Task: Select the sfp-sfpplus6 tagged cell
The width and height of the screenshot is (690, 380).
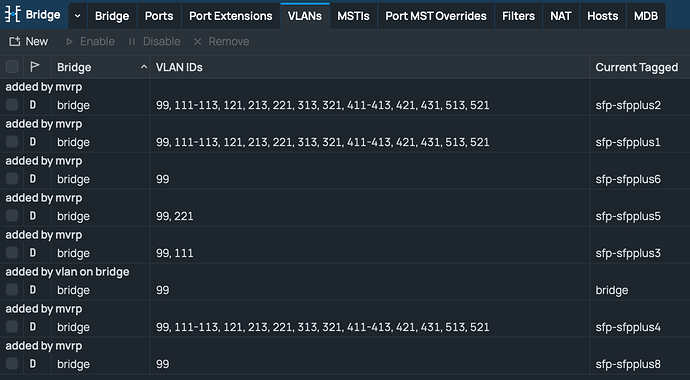Action: tap(628, 179)
